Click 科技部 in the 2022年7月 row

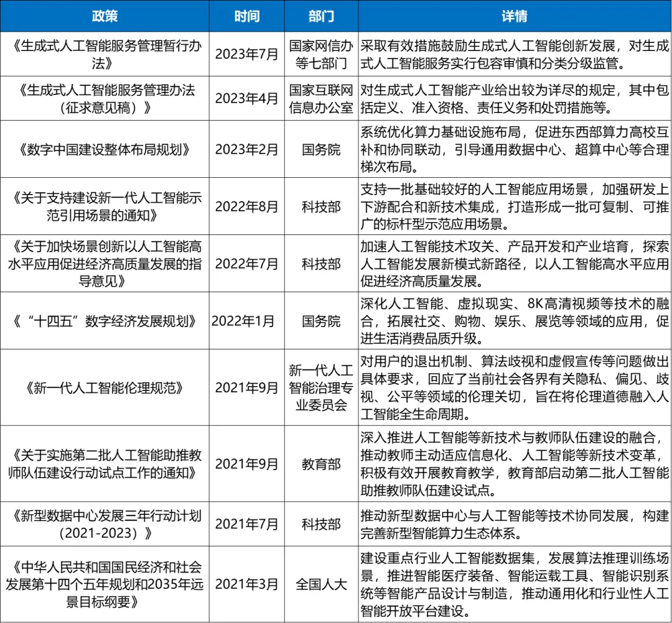coord(322,264)
